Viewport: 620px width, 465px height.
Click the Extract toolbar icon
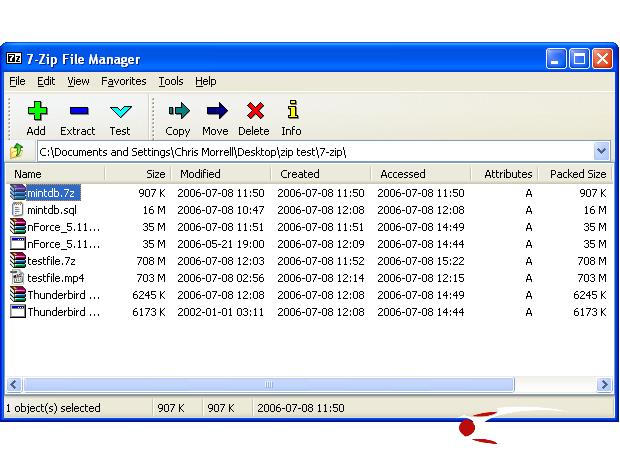77,112
